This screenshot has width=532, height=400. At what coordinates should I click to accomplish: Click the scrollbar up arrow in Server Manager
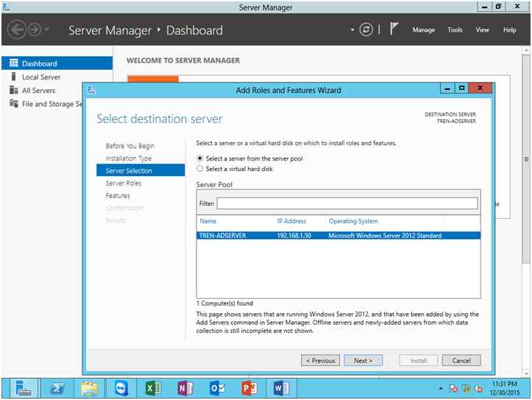click(x=526, y=50)
